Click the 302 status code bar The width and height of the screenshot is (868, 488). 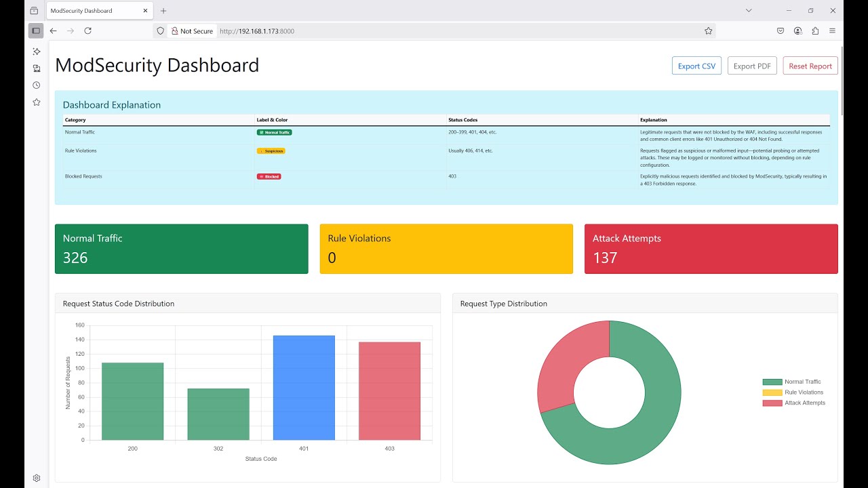[x=218, y=414]
